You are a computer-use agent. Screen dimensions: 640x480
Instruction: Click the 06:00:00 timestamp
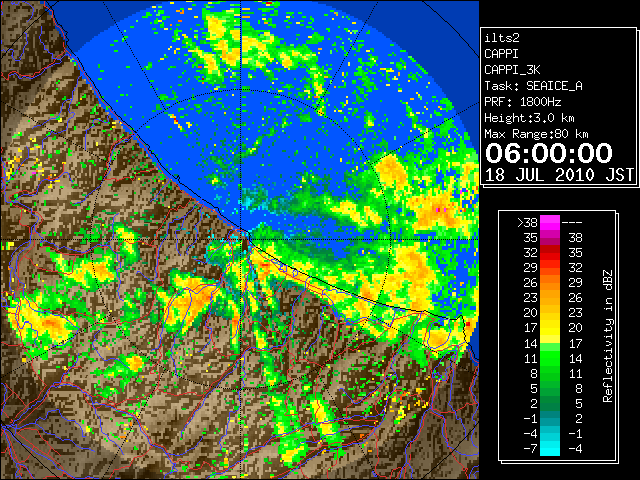pos(549,153)
